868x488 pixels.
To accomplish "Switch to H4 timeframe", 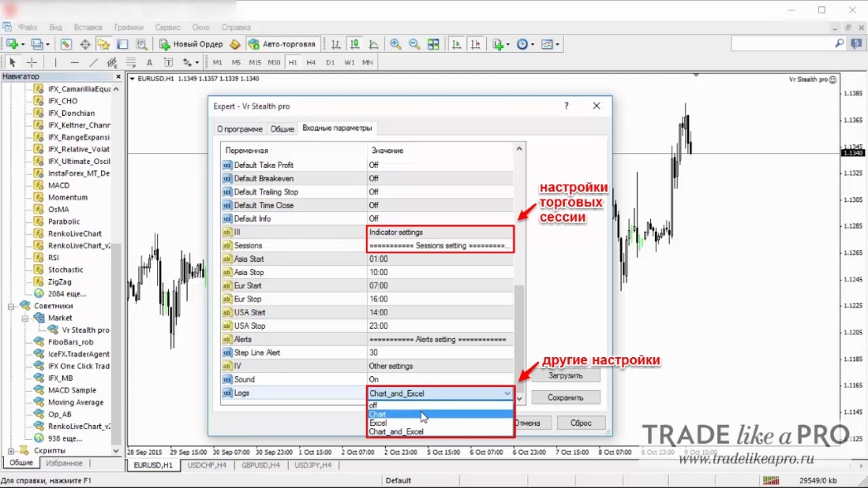I will coord(311,62).
